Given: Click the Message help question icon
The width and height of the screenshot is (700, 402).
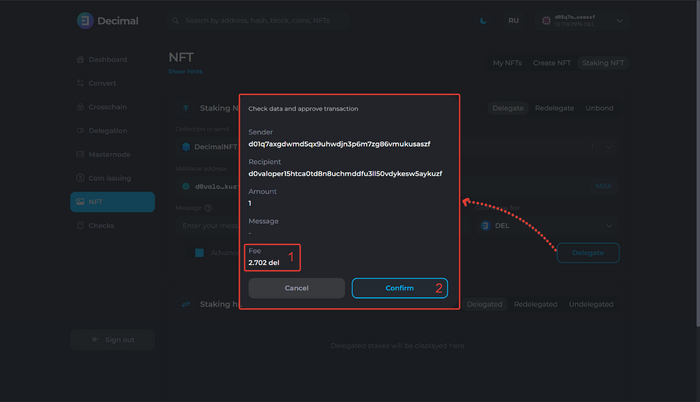Looking at the screenshot, I should pyautogui.click(x=208, y=208).
